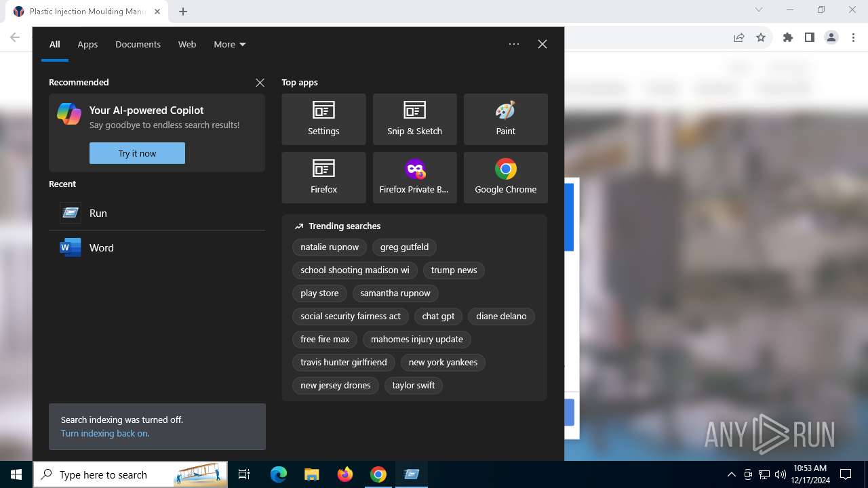The image size is (868, 488).
Task: Open clock and date flyout
Action: (810, 474)
